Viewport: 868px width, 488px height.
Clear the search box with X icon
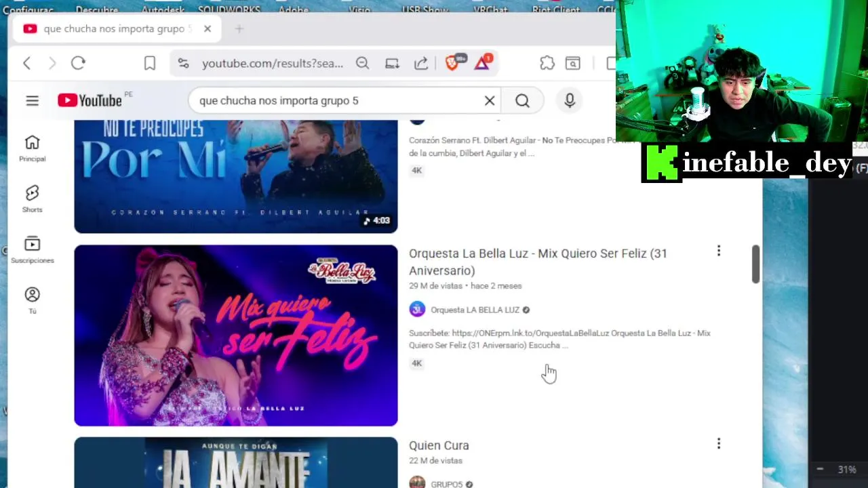click(x=490, y=100)
